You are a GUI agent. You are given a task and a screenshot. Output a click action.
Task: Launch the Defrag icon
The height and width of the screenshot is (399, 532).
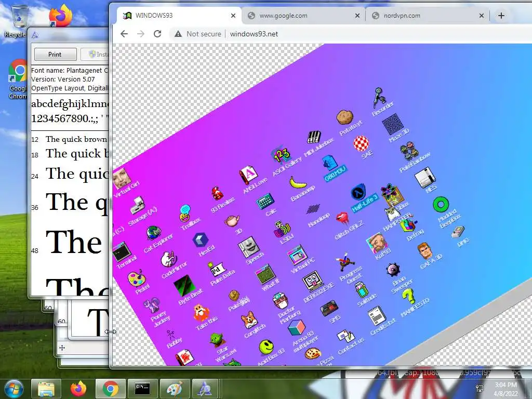[x=408, y=225]
